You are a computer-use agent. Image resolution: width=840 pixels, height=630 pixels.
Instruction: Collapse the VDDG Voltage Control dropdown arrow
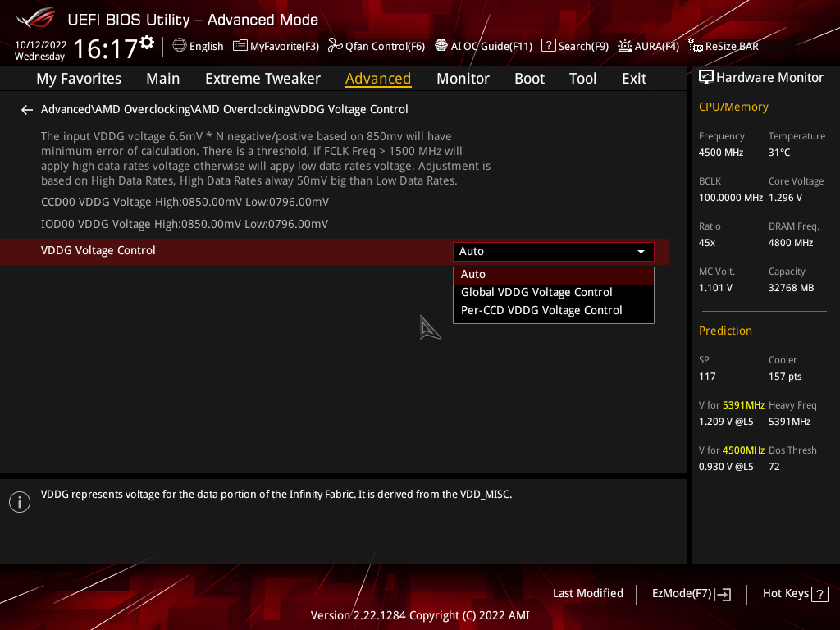pos(641,252)
